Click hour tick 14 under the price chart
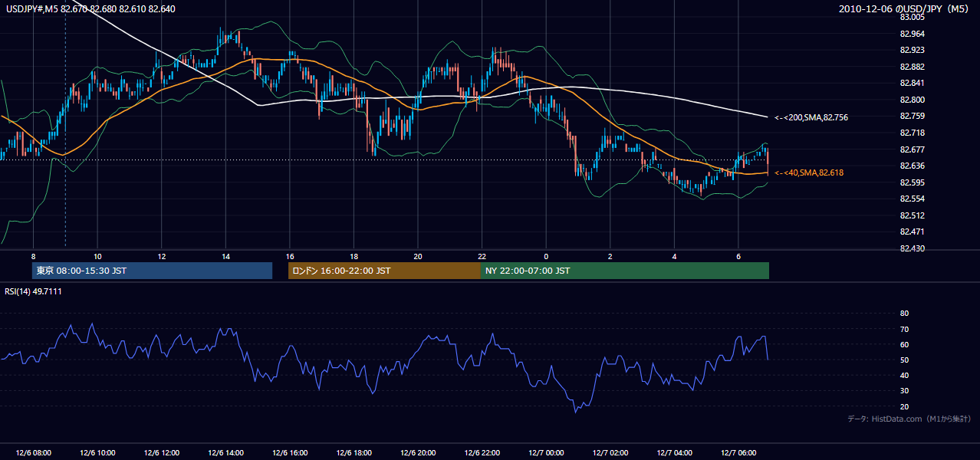Viewport: 980px width, 460px height. point(225,256)
